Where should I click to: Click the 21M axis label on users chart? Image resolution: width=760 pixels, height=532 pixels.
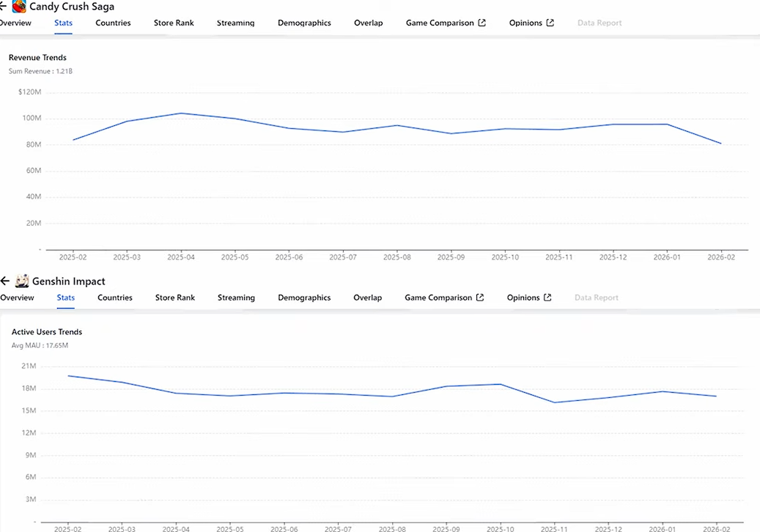point(29,366)
